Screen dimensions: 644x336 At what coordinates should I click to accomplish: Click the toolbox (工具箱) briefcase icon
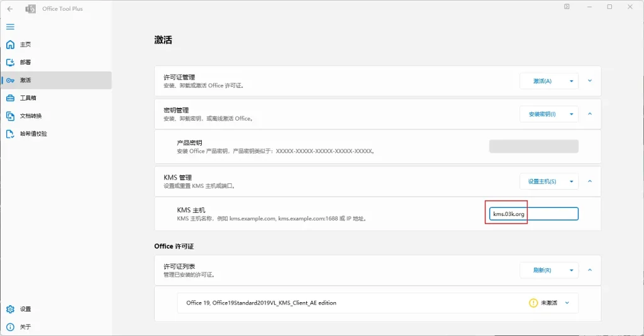click(x=10, y=98)
